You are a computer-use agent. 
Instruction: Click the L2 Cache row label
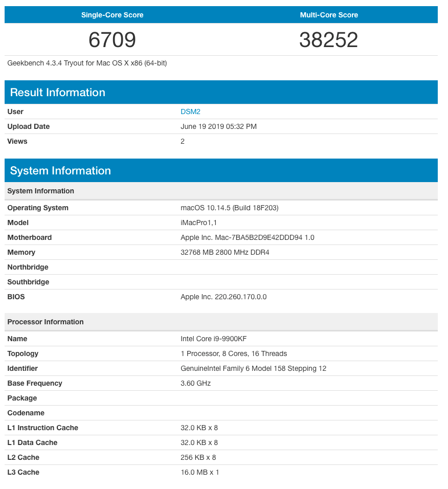coord(24,457)
